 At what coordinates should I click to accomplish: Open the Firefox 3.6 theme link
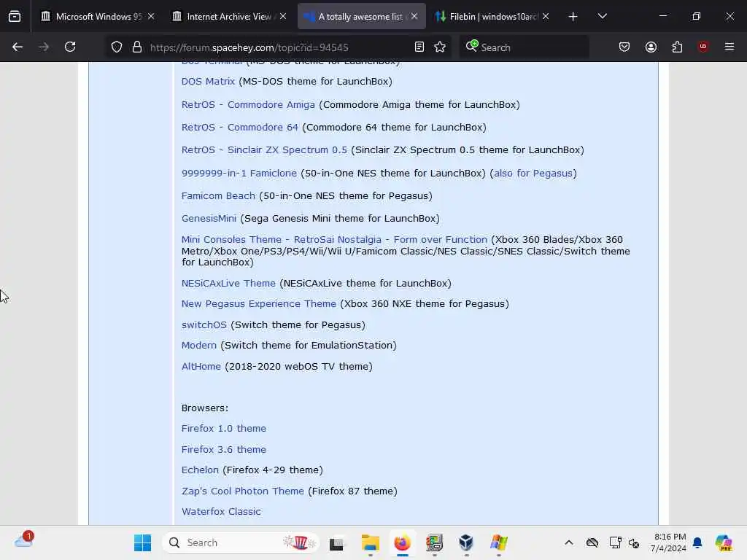223,449
